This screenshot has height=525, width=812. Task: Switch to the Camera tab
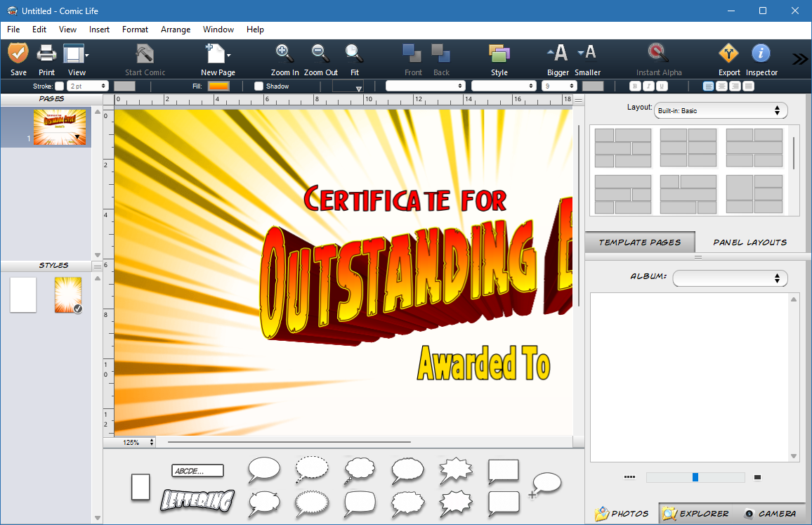[x=771, y=514]
